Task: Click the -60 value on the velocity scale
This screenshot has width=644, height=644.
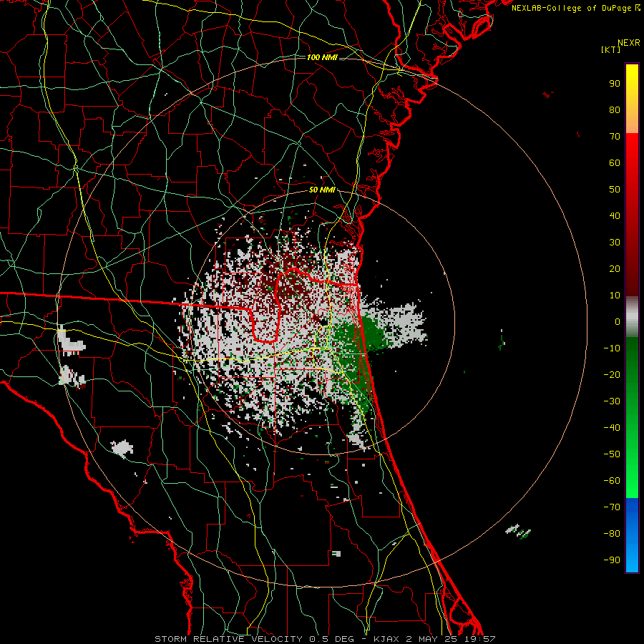Action: coord(612,481)
